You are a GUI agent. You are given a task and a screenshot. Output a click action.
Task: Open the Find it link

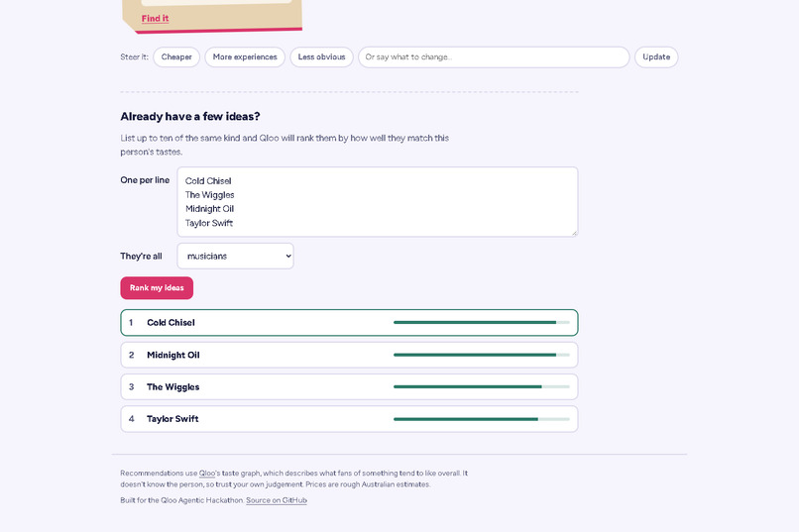coord(155,18)
